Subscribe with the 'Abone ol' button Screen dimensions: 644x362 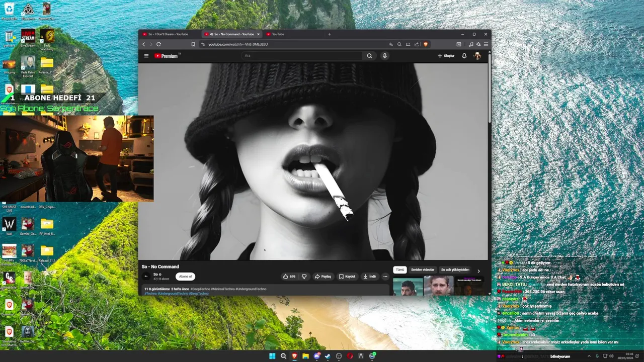(x=185, y=277)
